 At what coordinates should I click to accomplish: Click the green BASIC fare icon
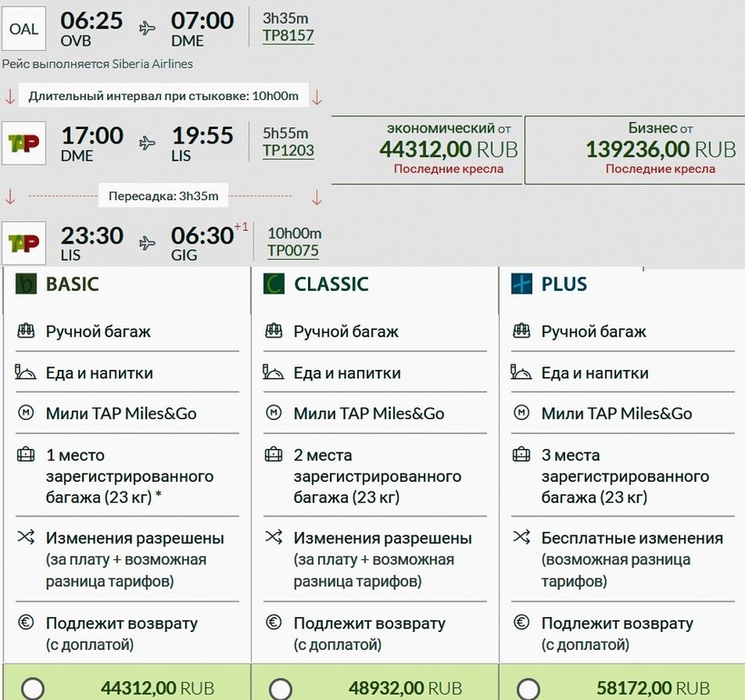coord(25,284)
